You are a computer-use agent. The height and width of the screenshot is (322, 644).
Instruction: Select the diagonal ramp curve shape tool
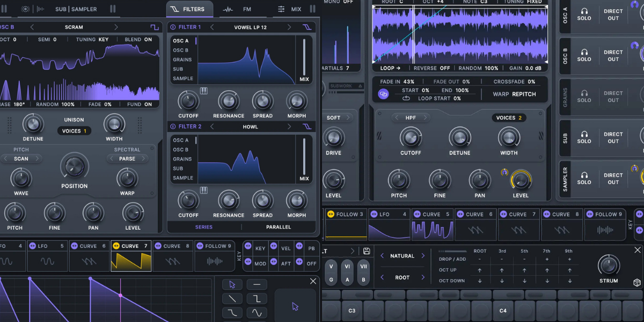pyautogui.click(x=232, y=298)
